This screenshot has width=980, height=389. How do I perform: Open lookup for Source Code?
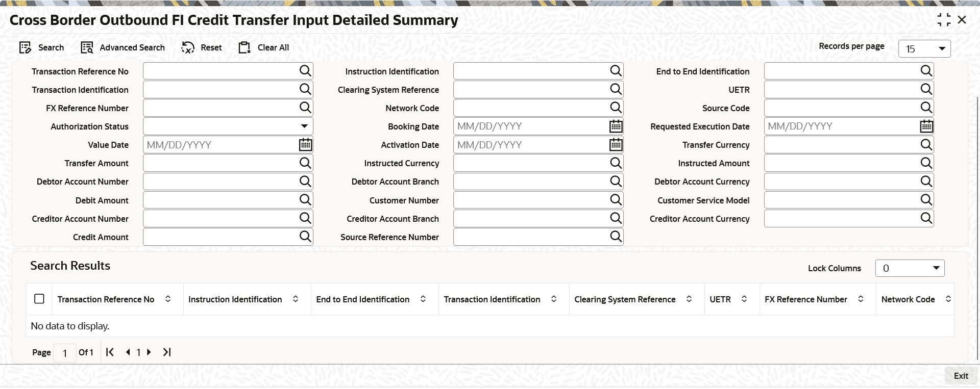926,108
